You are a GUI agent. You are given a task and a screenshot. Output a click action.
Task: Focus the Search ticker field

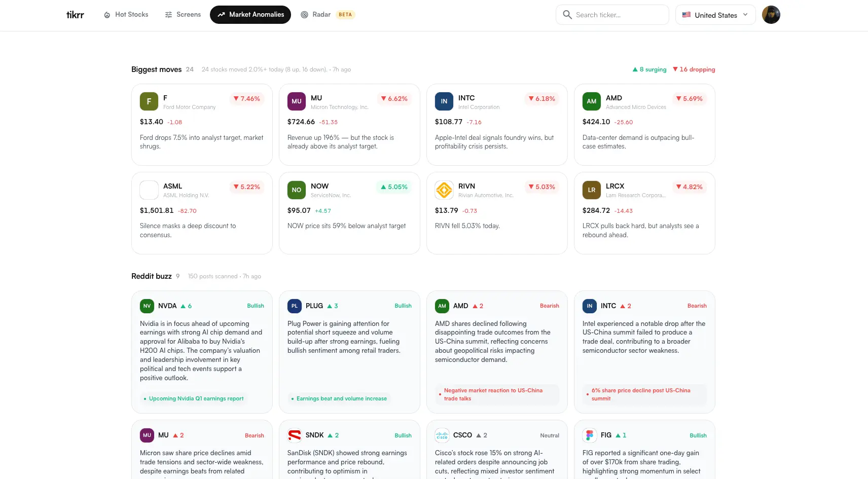pos(612,15)
